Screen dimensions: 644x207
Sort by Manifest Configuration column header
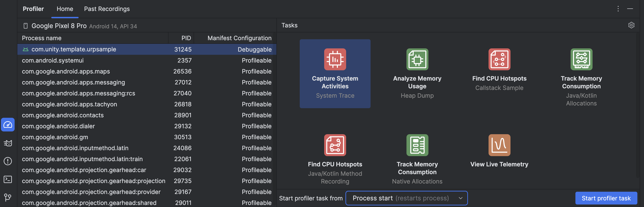click(235, 38)
